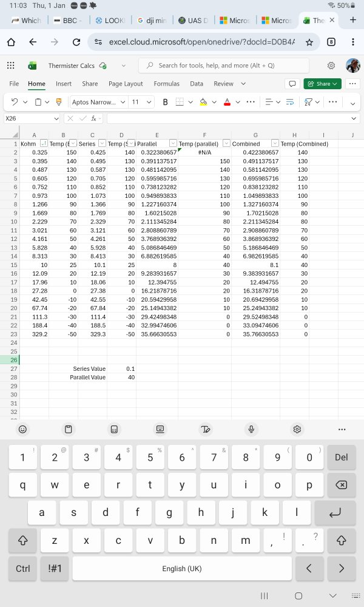364x607 pixels.
Task: Go to the browser home page
Action: tap(11, 42)
